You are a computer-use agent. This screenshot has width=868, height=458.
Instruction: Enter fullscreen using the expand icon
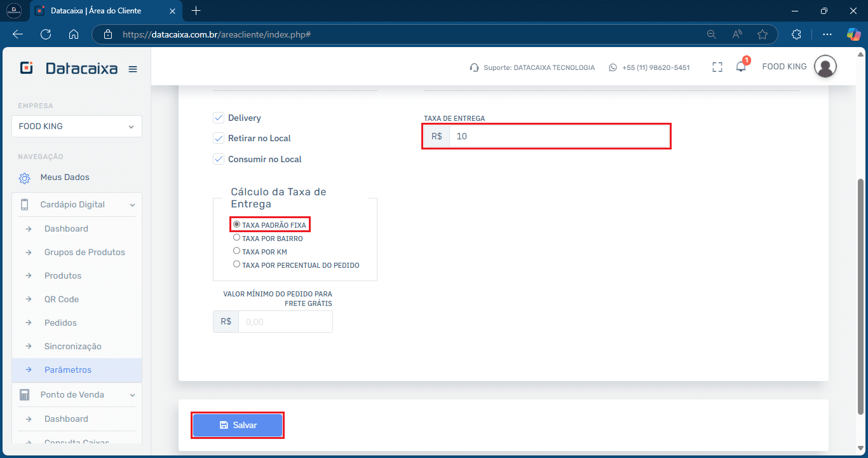pyautogui.click(x=717, y=67)
